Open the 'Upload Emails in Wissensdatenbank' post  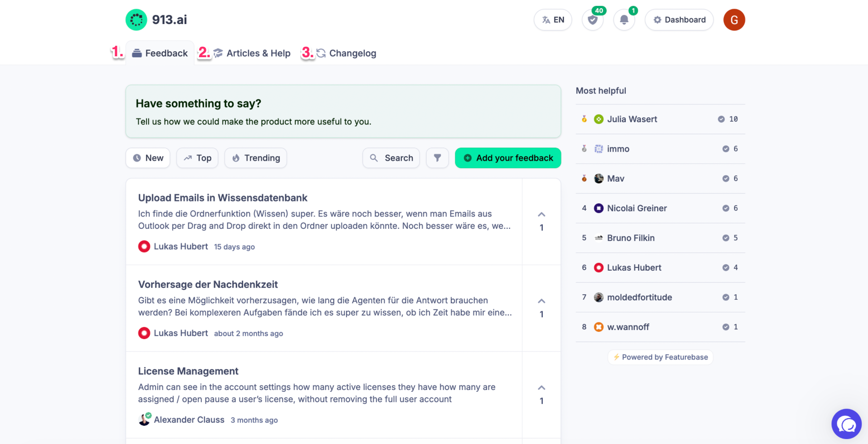pyautogui.click(x=223, y=198)
